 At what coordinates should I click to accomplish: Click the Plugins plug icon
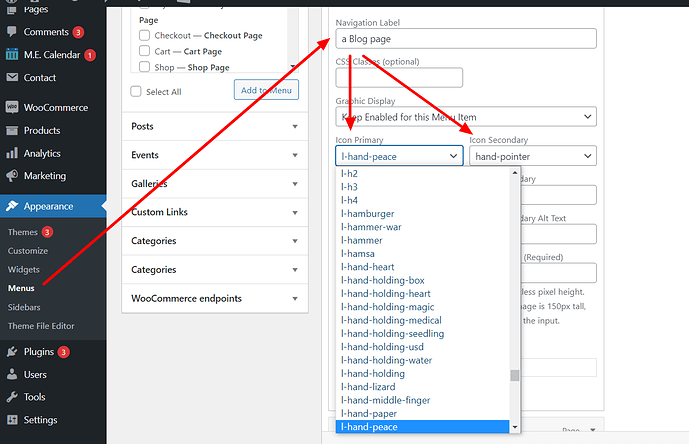tap(12, 352)
